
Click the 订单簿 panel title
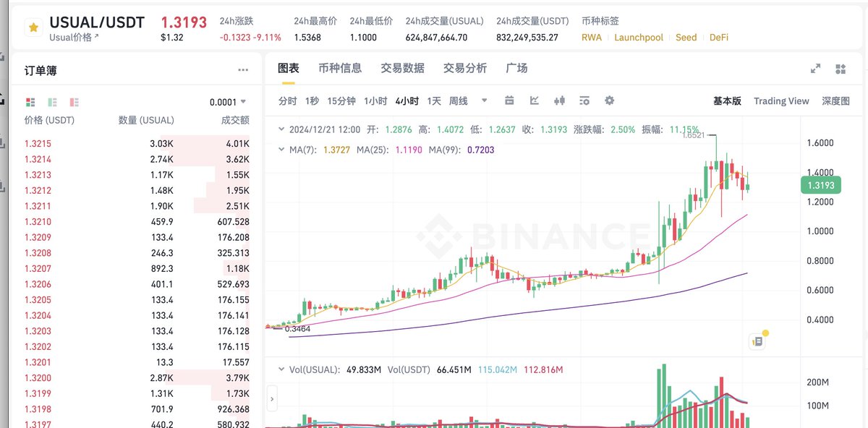[x=41, y=70]
